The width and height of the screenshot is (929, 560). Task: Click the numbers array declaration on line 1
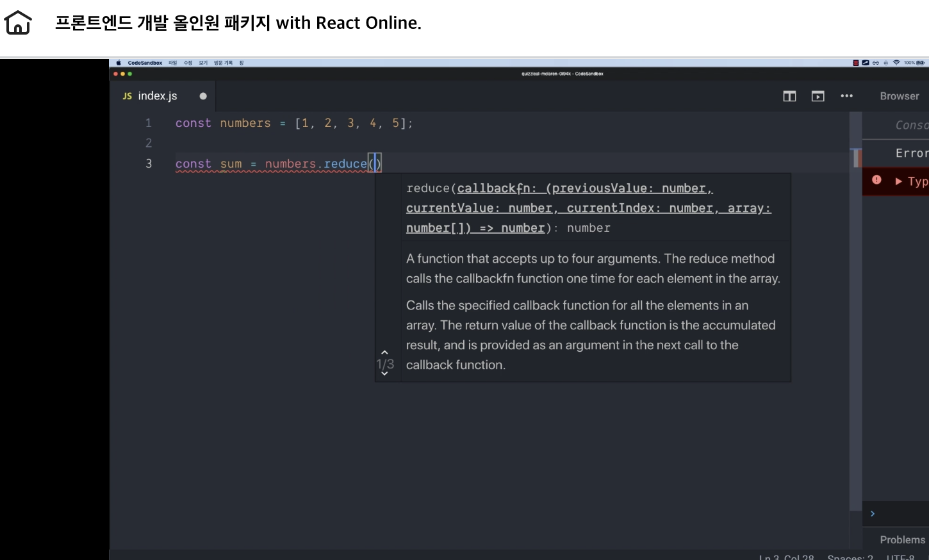(x=294, y=123)
